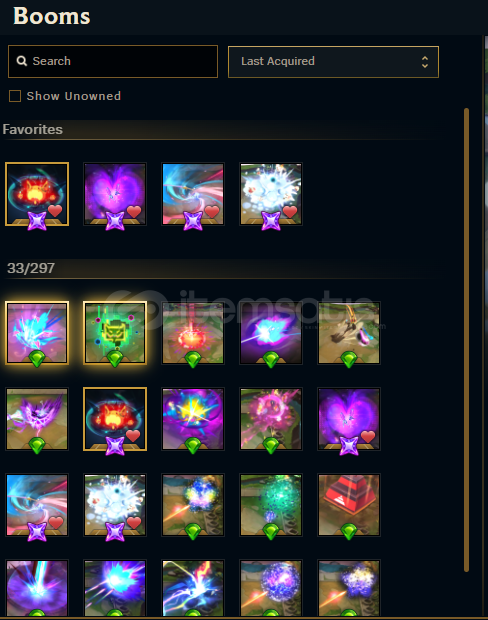Unfavorite the purple heart boom in Favorites
The height and width of the screenshot is (620, 488).
(134, 212)
